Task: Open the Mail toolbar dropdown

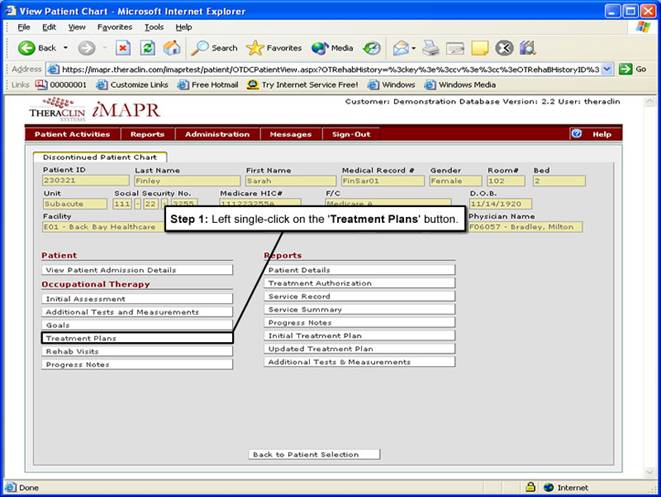Action: tap(411, 48)
